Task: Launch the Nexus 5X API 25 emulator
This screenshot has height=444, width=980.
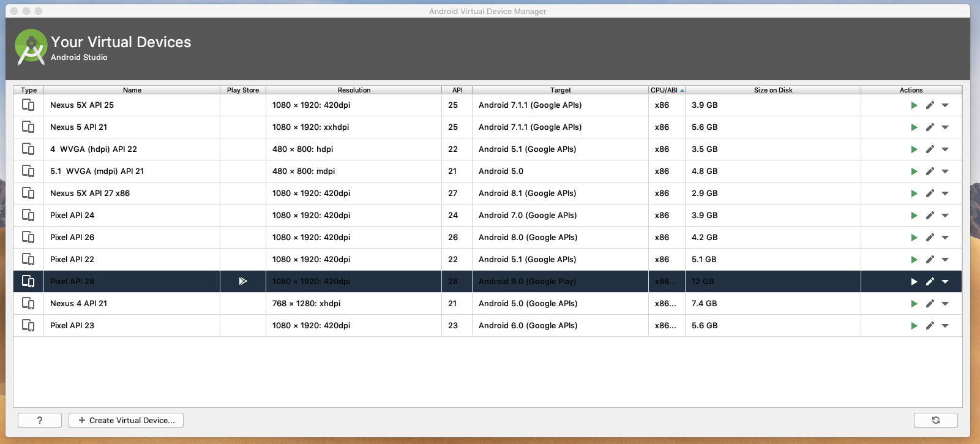Action: pyautogui.click(x=914, y=105)
